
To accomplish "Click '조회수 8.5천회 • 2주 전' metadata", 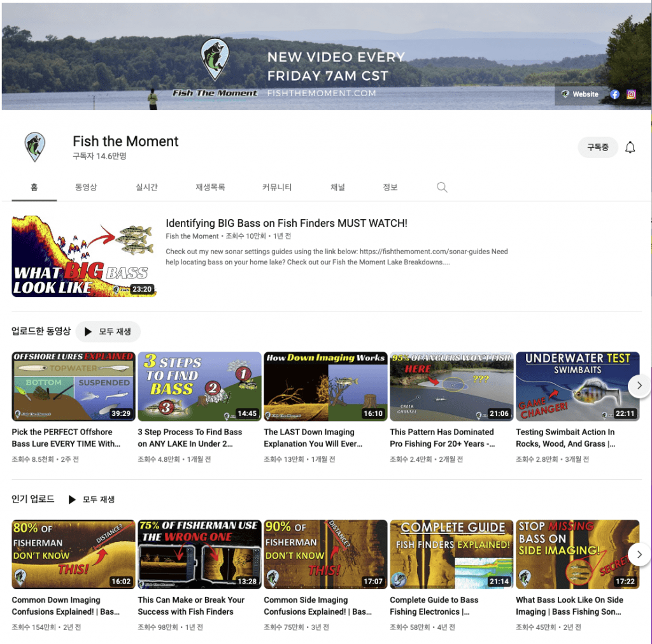I will coord(45,459).
